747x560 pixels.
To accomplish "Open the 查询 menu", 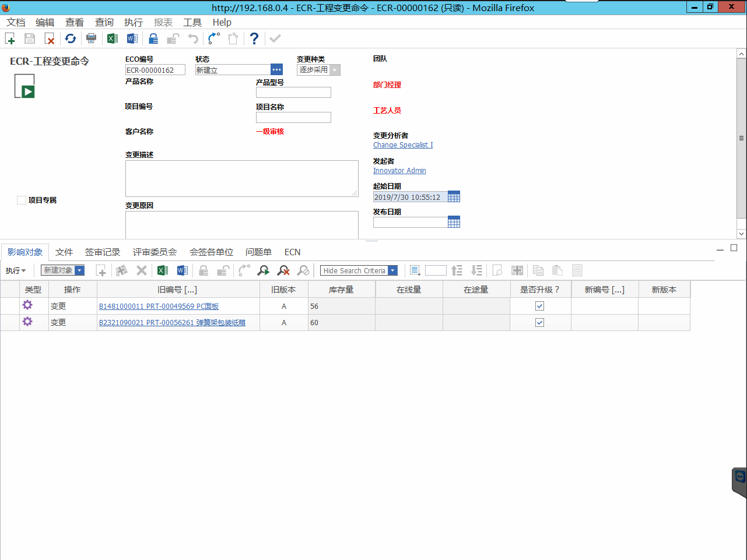I will click(104, 22).
